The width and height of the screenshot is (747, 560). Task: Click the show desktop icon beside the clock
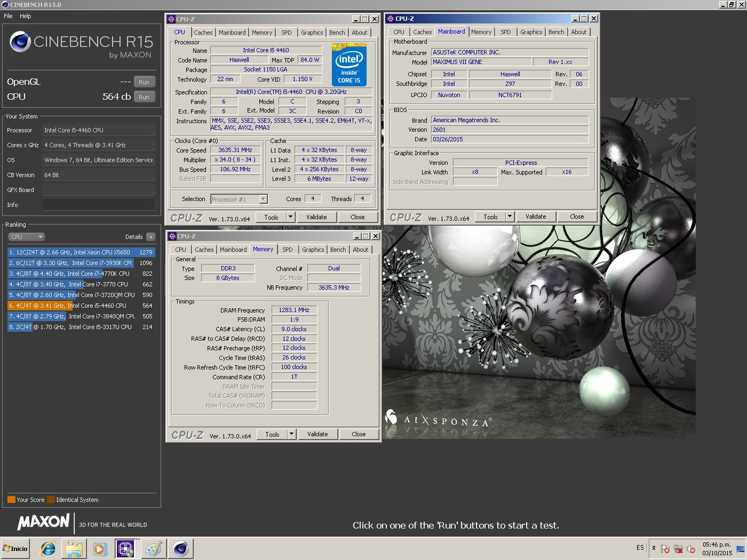click(x=741, y=549)
